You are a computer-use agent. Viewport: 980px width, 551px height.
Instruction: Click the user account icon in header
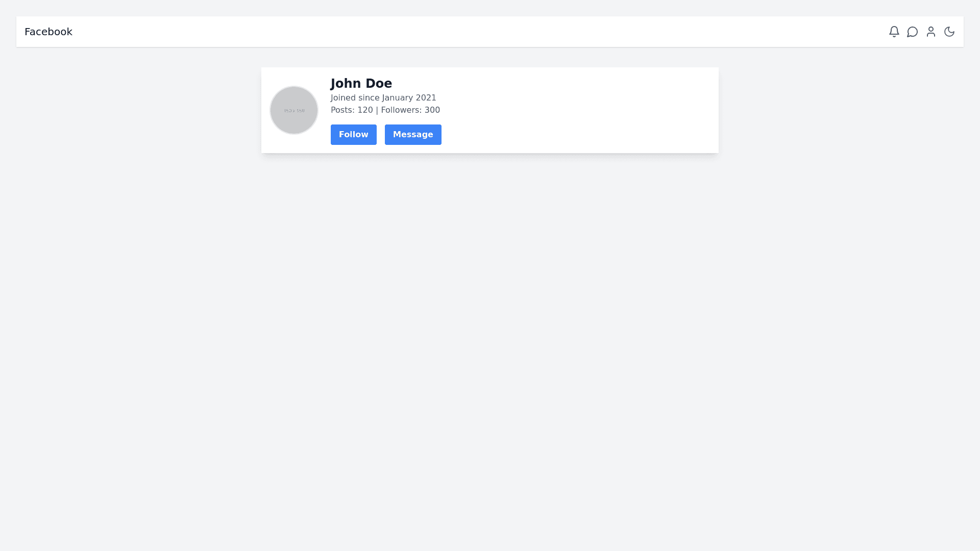930,32
